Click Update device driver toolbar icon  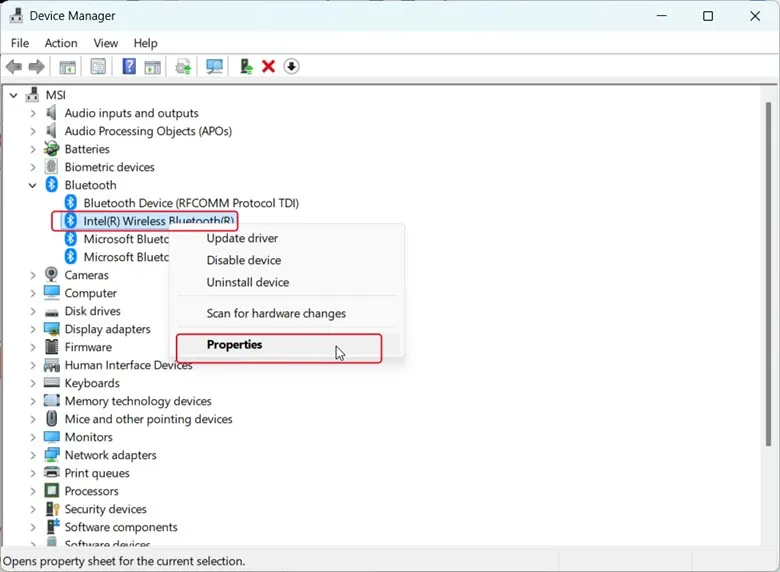[184, 67]
